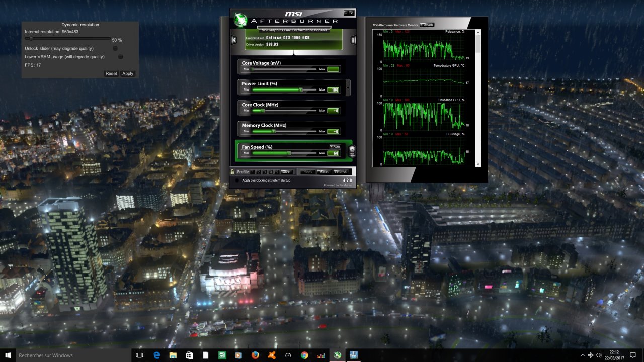Image resolution: width=644 pixels, height=362 pixels.
Task: Click the Afterburner Reset button
Action: coord(324,172)
